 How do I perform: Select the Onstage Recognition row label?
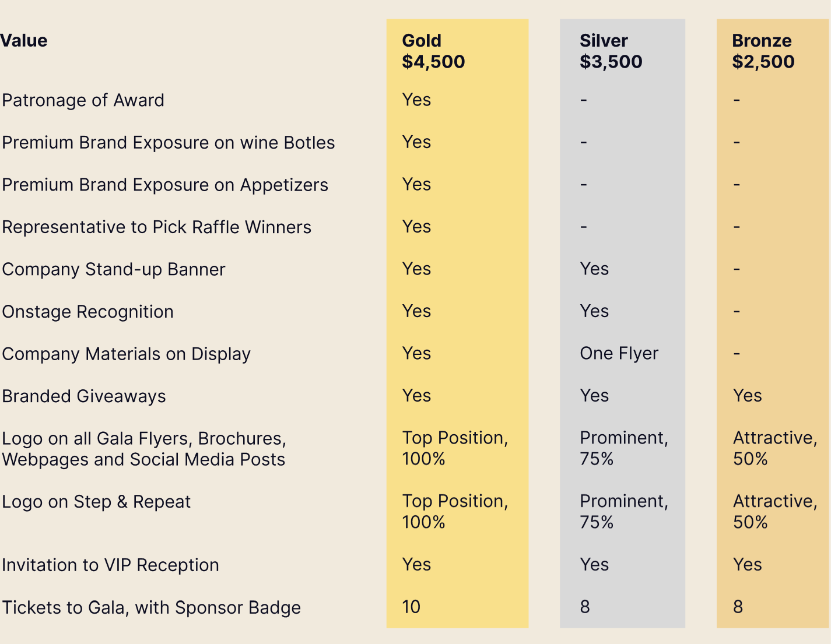(x=88, y=312)
